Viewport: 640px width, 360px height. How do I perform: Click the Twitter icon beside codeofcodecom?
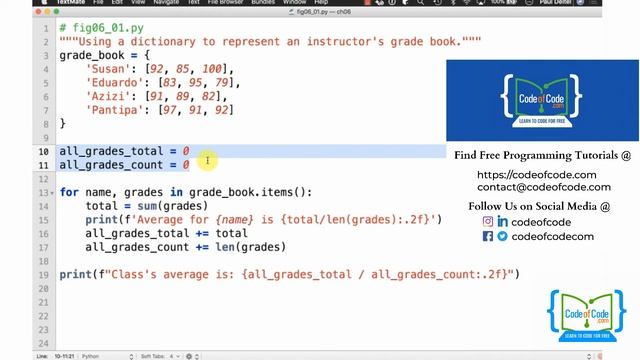point(502,236)
